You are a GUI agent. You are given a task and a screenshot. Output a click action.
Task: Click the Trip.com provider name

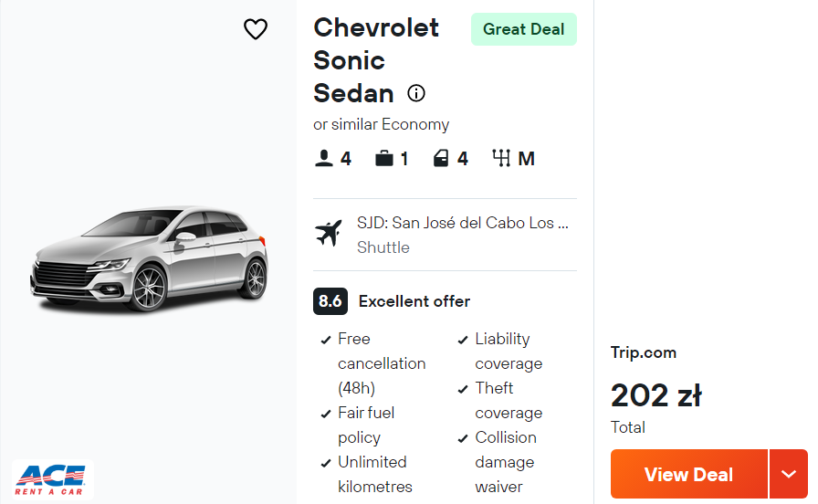tap(644, 352)
